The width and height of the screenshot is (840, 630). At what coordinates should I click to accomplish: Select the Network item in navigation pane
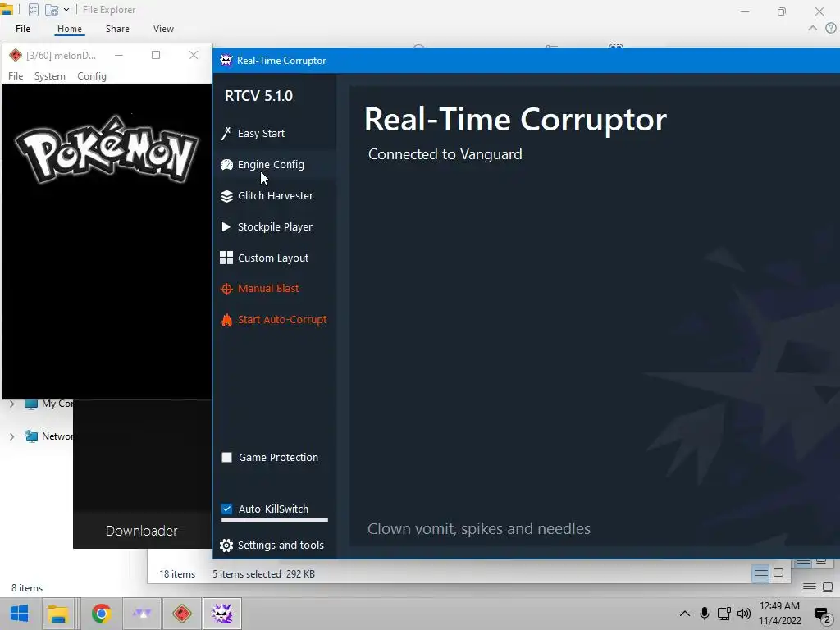point(49,436)
